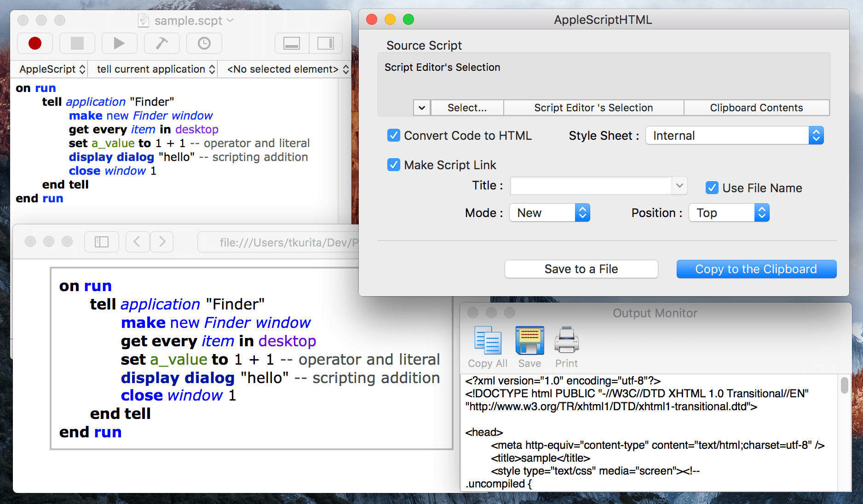Run the sample.scpt script
863x504 pixels.
[x=119, y=43]
